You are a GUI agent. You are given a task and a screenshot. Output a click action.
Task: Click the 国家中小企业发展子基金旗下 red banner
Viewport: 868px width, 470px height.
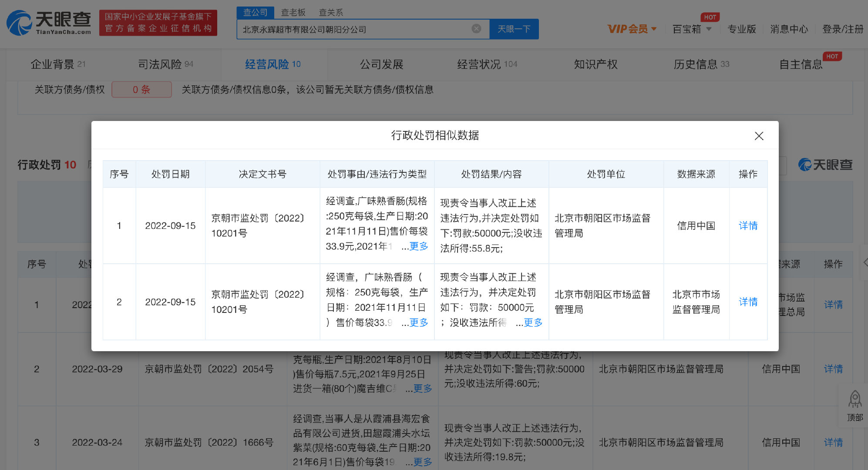[158, 23]
